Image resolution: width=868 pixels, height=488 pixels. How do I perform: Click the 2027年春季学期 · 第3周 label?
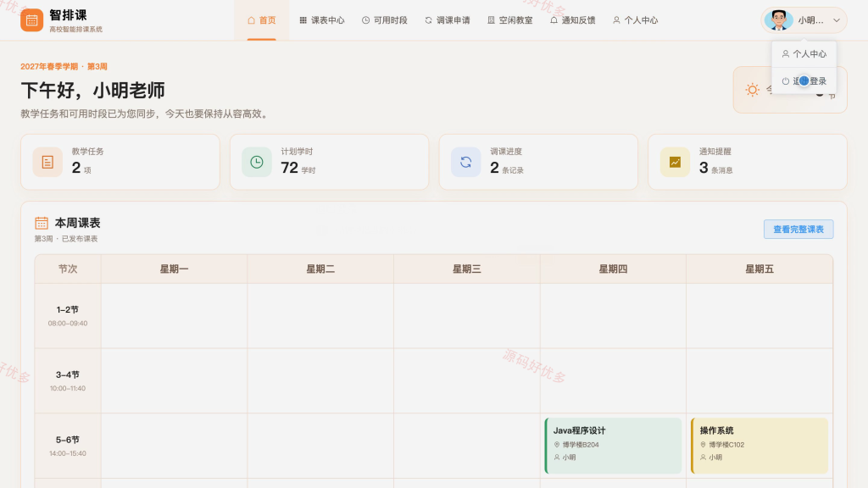pyautogui.click(x=64, y=66)
